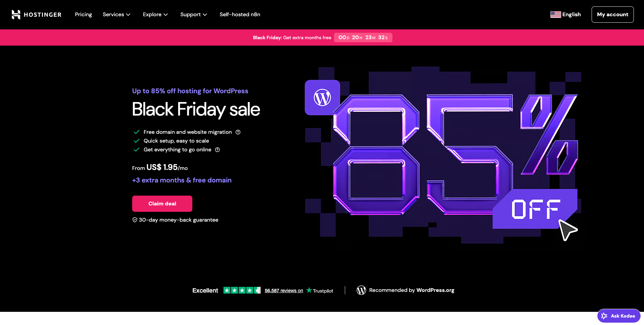Go to Self-hosted n8n page
This screenshot has height=325, width=644.
(240, 15)
